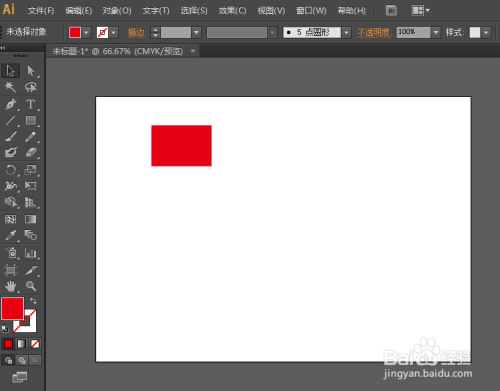Select the Type tool
This screenshot has height=391, width=500.
pyautogui.click(x=31, y=104)
